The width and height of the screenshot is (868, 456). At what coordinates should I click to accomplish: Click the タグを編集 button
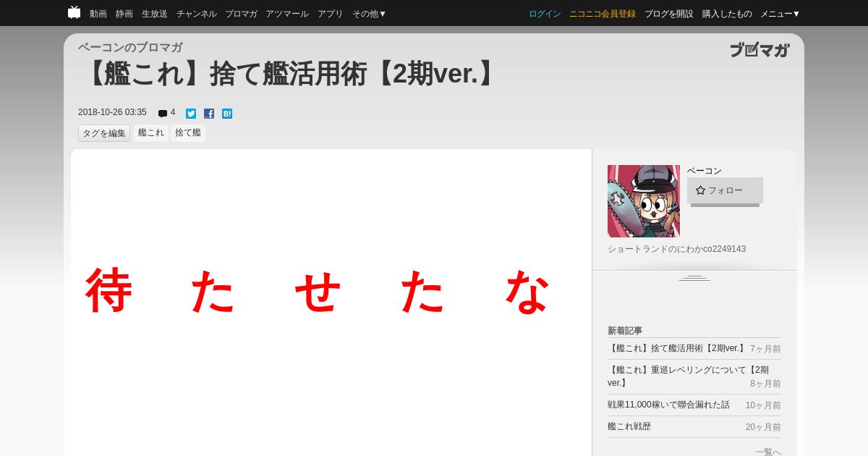tap(104, 133)
